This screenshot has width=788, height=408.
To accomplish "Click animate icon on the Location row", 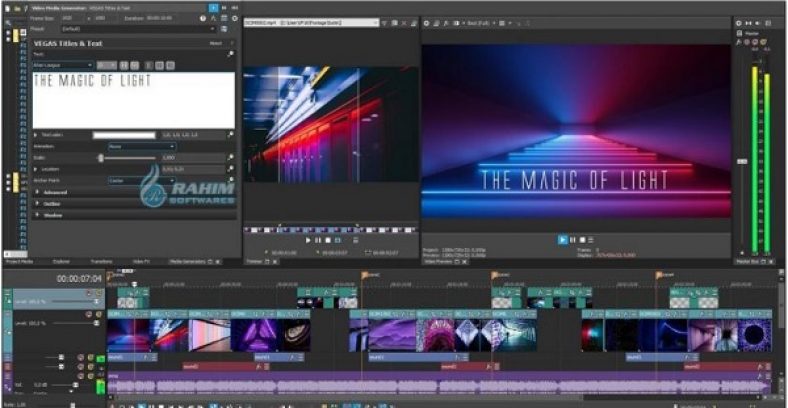I will click(230, 169).
